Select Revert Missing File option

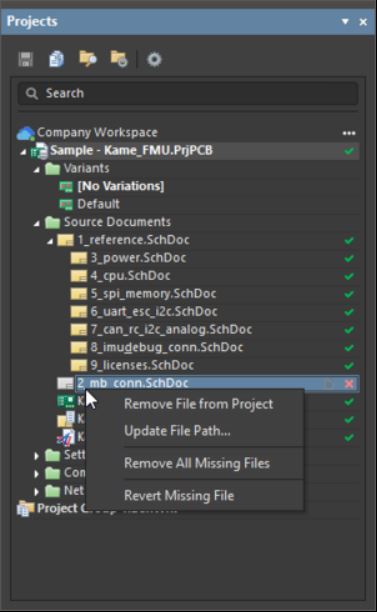[179, 496]
